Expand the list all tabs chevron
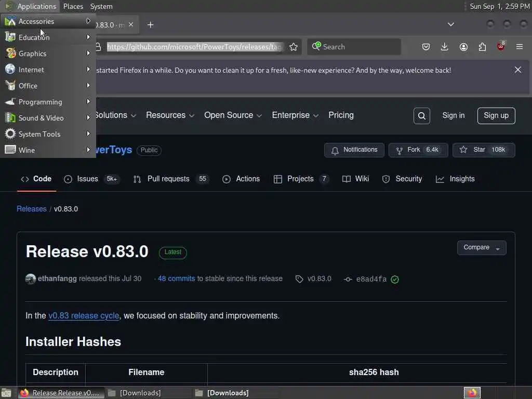The height and width of the screenshot is (399, 532). click(x=450, y=24)
